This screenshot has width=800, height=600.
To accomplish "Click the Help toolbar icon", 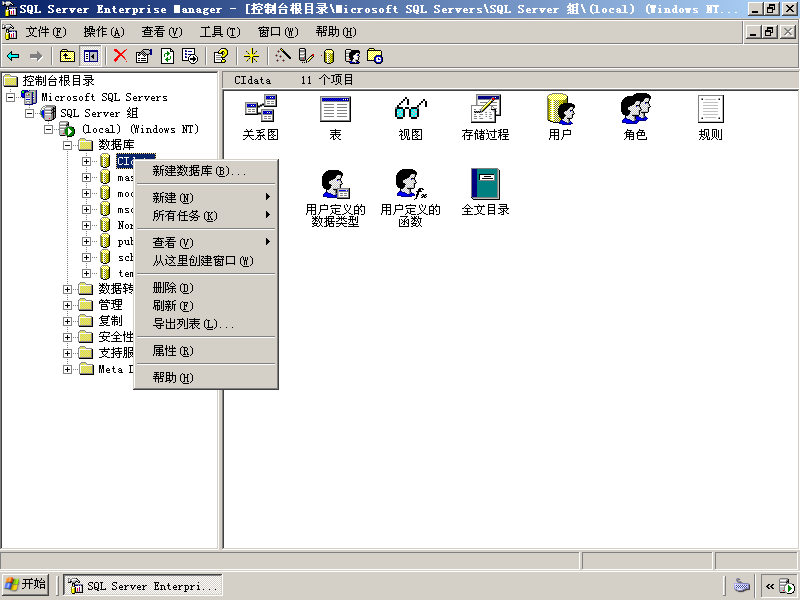I will 221,56.
